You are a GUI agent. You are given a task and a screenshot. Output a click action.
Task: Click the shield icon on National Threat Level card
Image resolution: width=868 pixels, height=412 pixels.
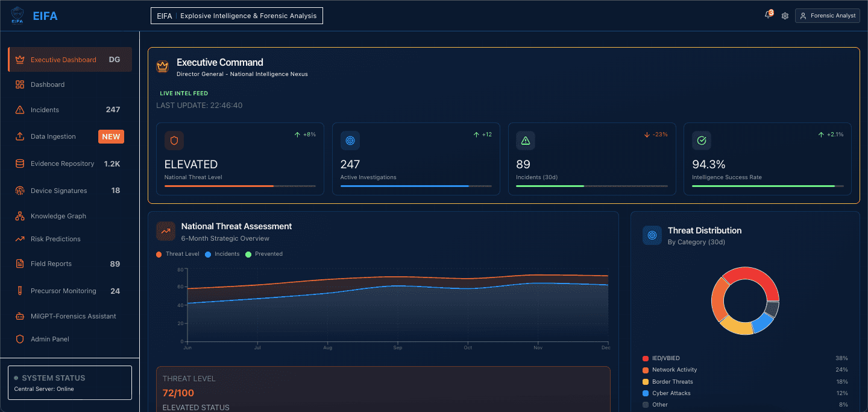point(174,141)
